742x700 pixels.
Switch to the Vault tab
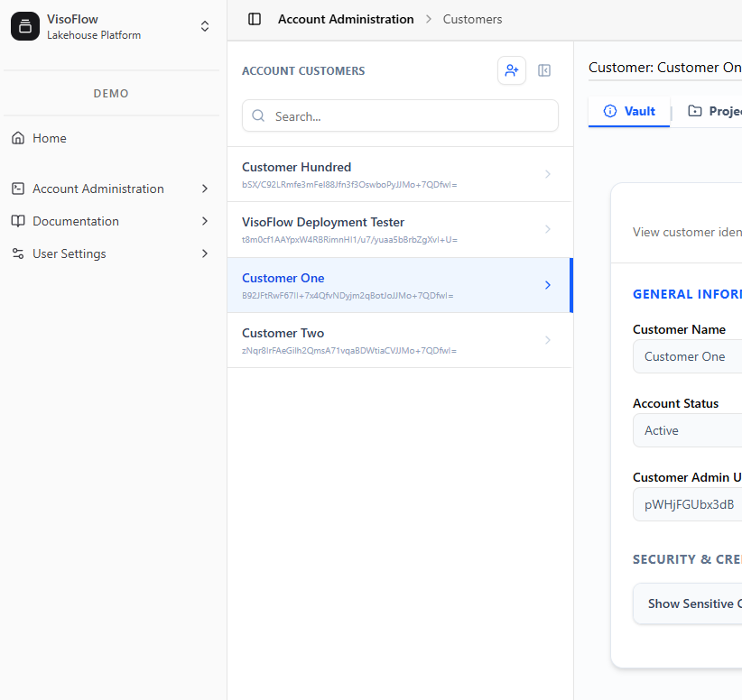[629, 111]
